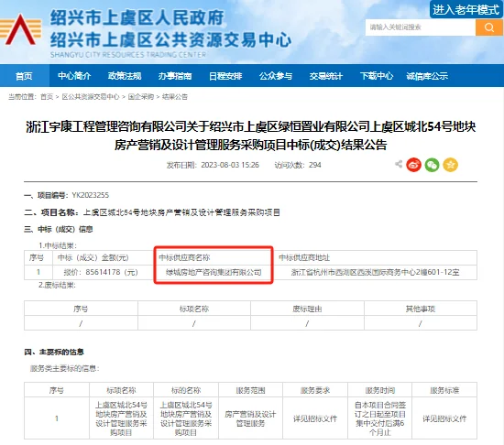Enable elderly mode button 进入老年模式

pos(466,10)
